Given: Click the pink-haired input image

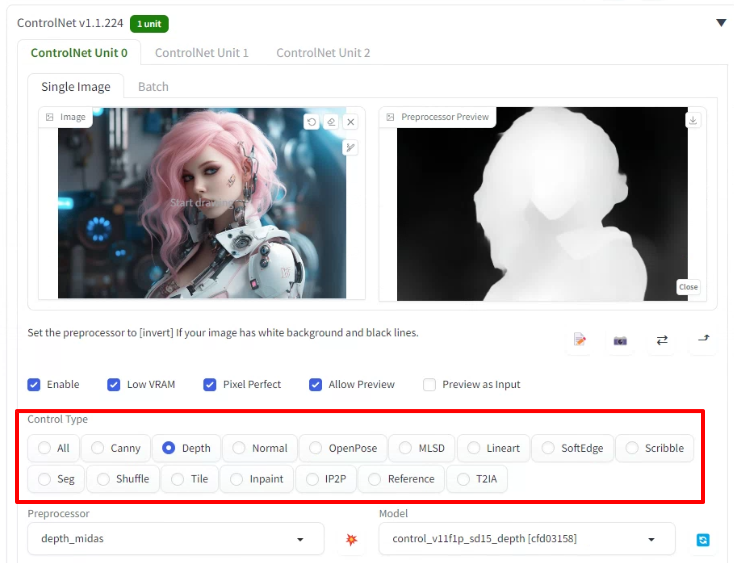Looking at the screenshot, I should tap(202, 203).
